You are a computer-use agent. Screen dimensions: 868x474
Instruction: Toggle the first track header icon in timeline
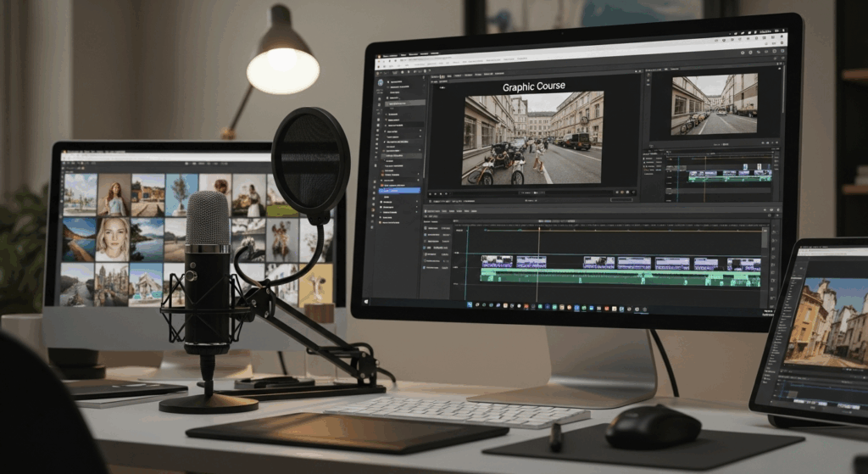point(426,229)
